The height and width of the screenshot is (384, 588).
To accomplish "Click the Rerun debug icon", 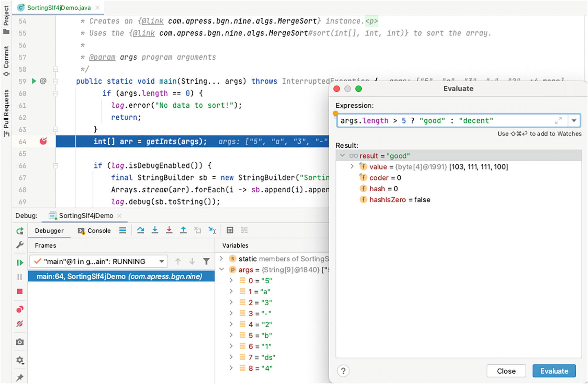I will tap(20, 231).
